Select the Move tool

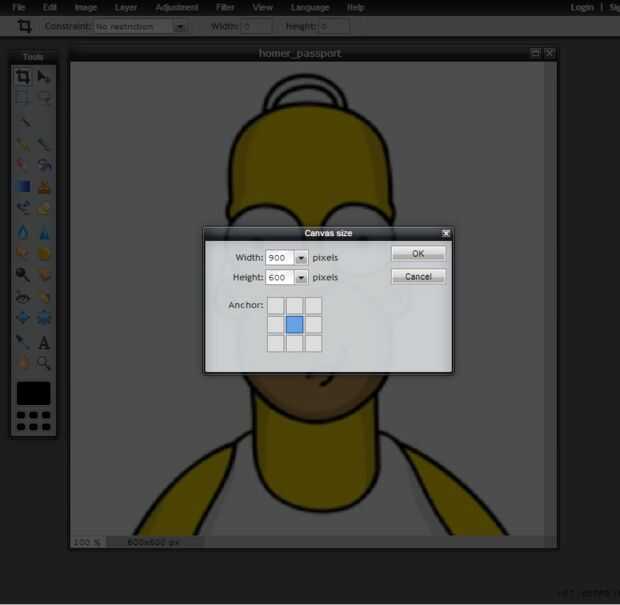click(44, 77)
